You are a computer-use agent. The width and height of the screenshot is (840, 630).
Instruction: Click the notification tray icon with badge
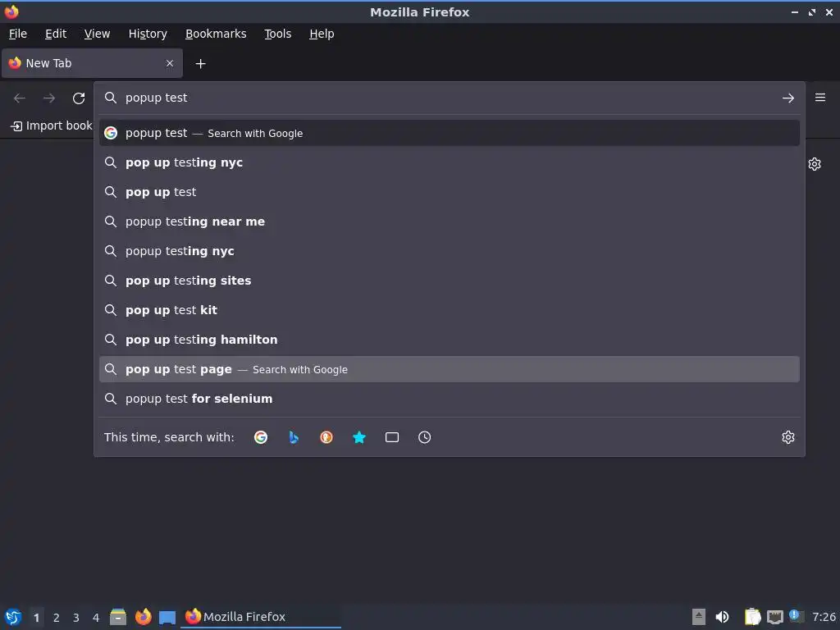[x=797, y=616]
